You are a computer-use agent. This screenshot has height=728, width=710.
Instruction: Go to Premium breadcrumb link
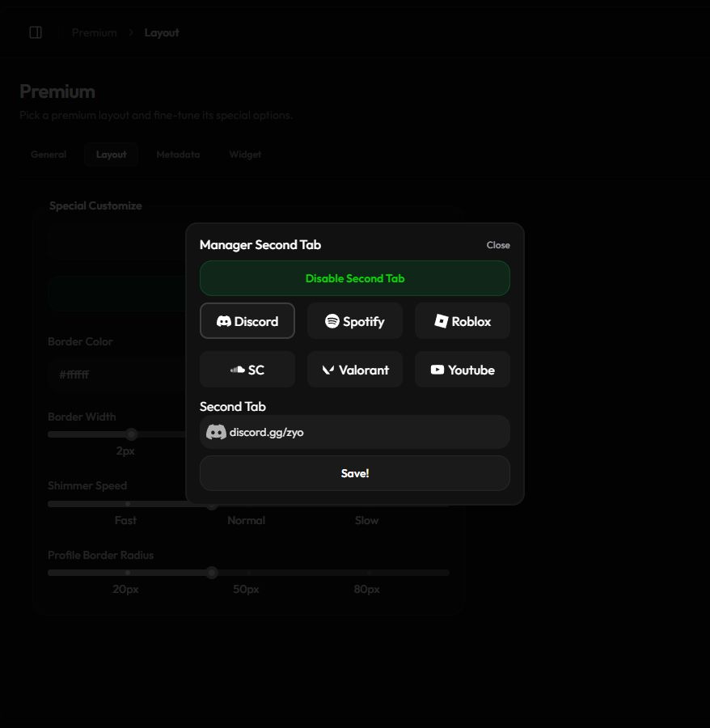coord(94,32)
